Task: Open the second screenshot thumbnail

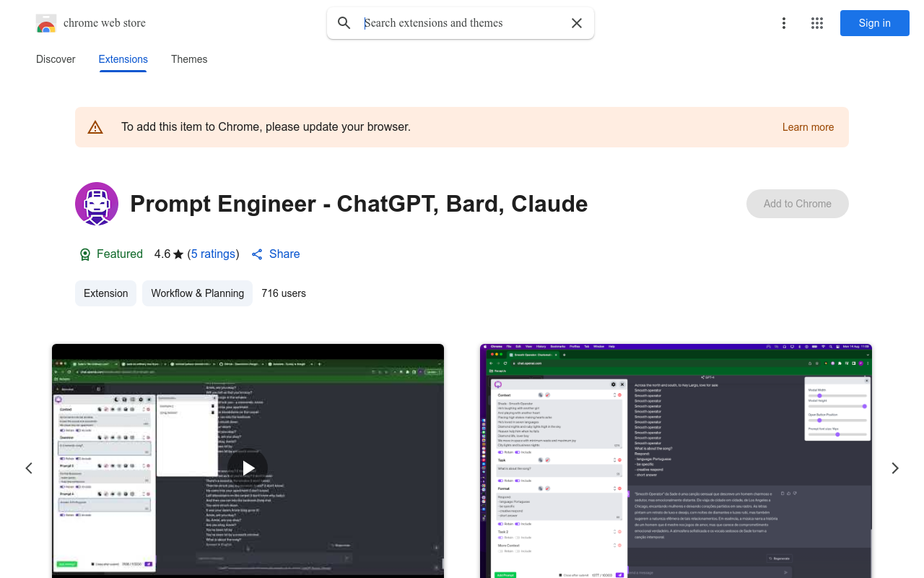Action: pyautogui.click(x=676, y=461)
